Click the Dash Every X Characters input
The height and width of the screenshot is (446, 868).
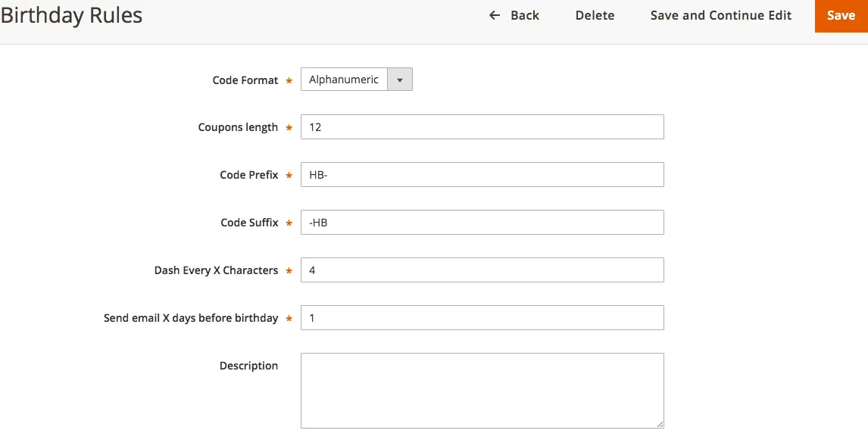pos(482,270)
